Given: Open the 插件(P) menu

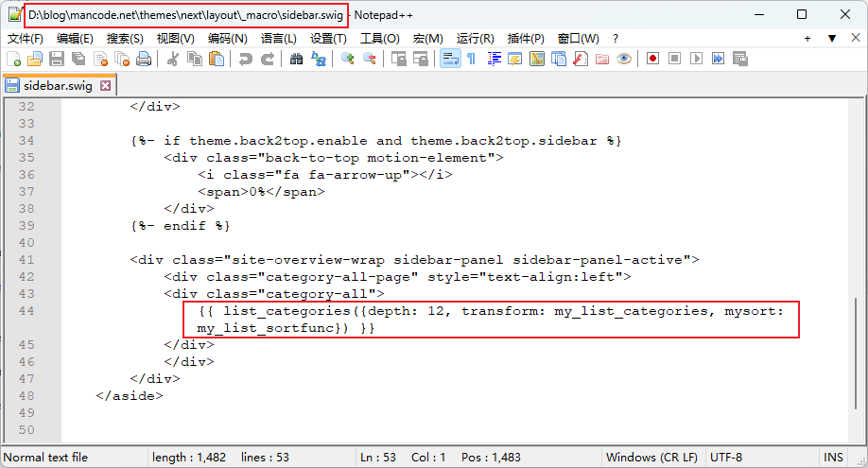Looking at the screenshot, I should [526, 39].
